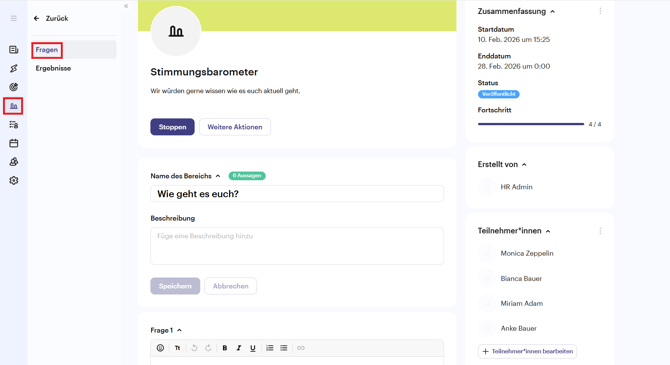Viewport: 670px width, 365px height.
Task: Collapse the Name des Bereichs section
Action: (218, 176)
